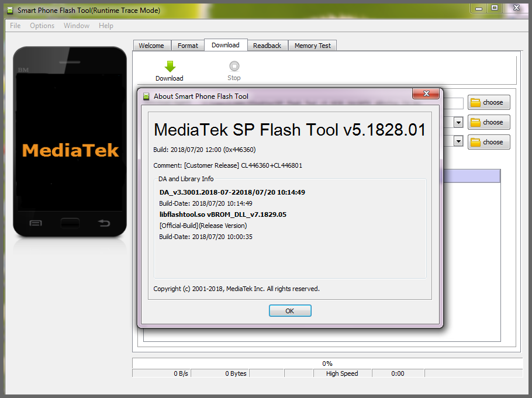Open the Options menu
The height and width of the screenshot is (398, 532).
point(42,26)
